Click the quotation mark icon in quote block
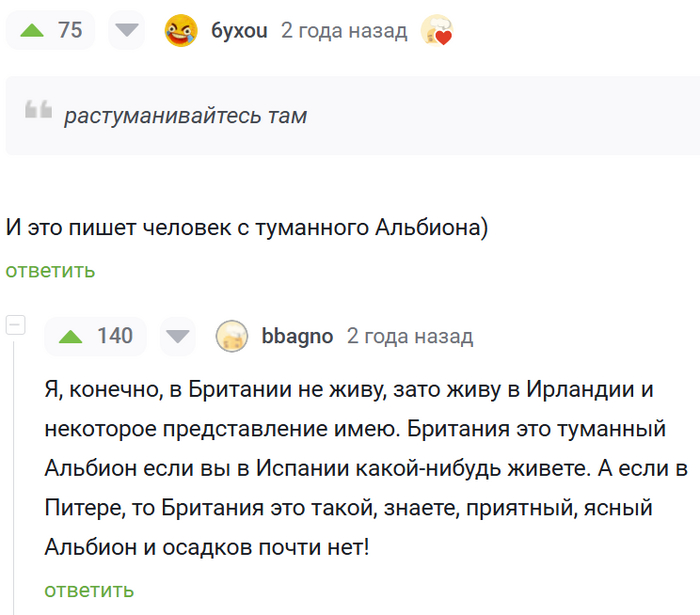The width and height of the screenshot is (700, 615). [38, 112]
